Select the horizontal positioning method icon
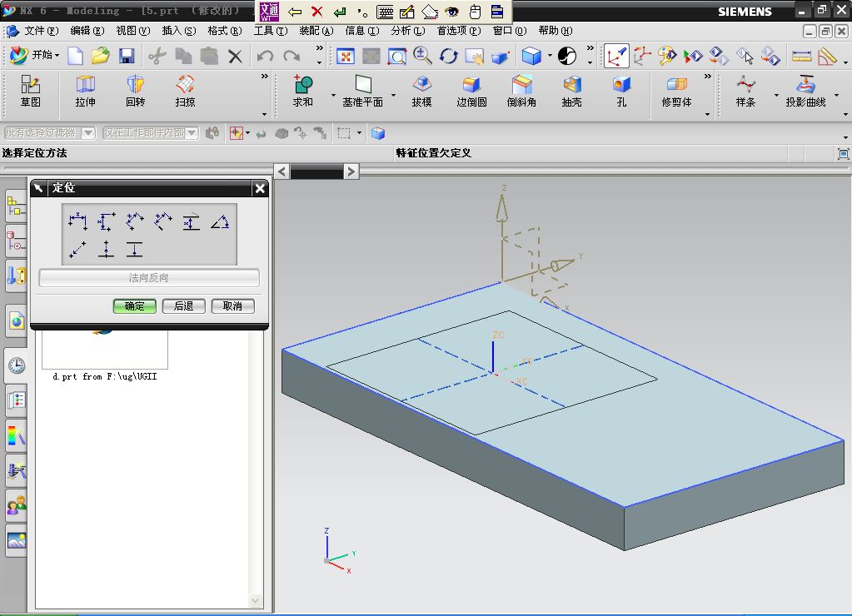 (x=78, y=221)
